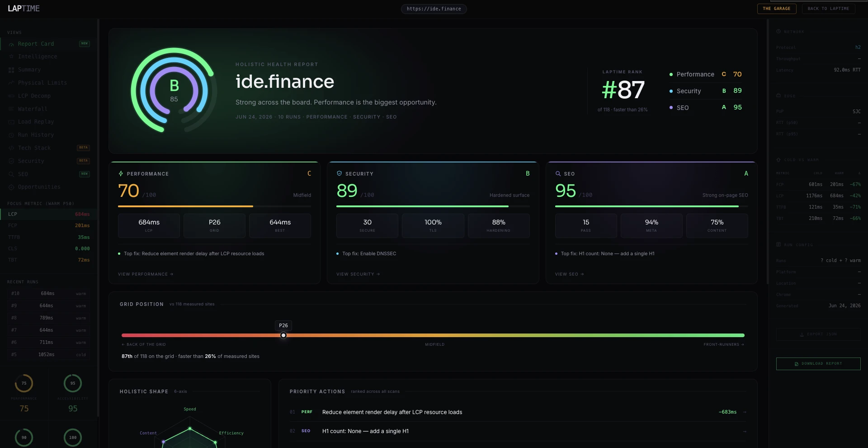This screenshot has width=868, height=448.
Task: Click the Edge section icon in right panel
Action: [x=778, y=95]
